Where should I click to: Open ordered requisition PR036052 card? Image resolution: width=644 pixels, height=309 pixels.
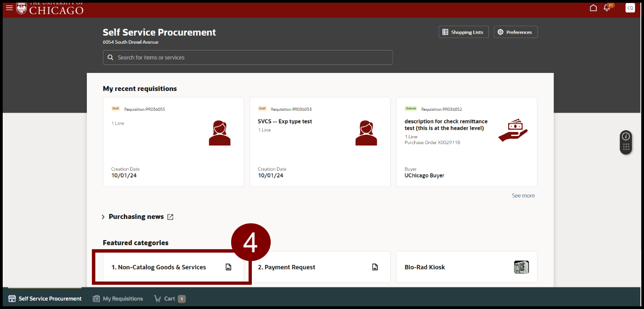coord(466,142)
